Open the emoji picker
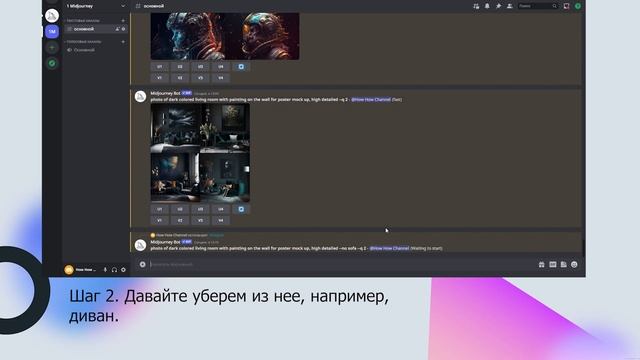 point(574,264)
